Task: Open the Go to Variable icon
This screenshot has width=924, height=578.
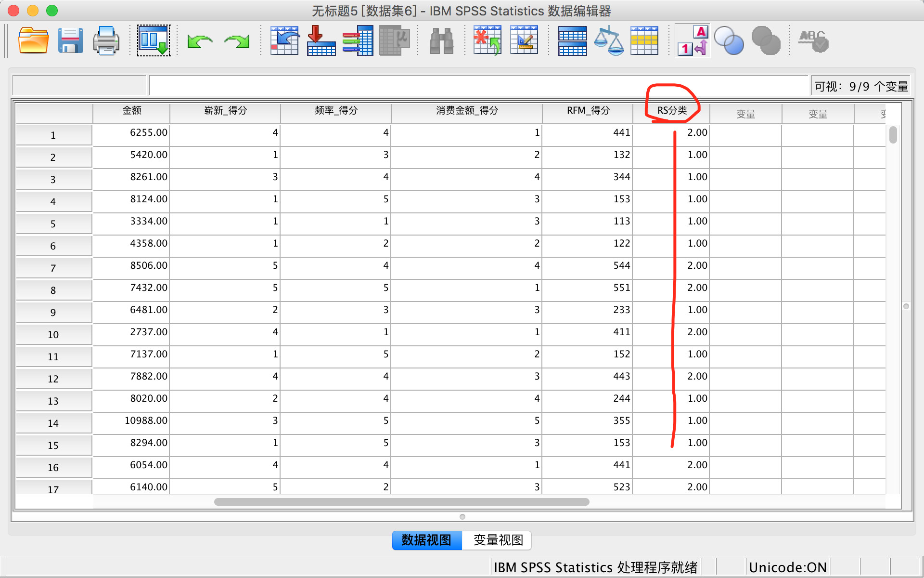Action: (321, 41)
